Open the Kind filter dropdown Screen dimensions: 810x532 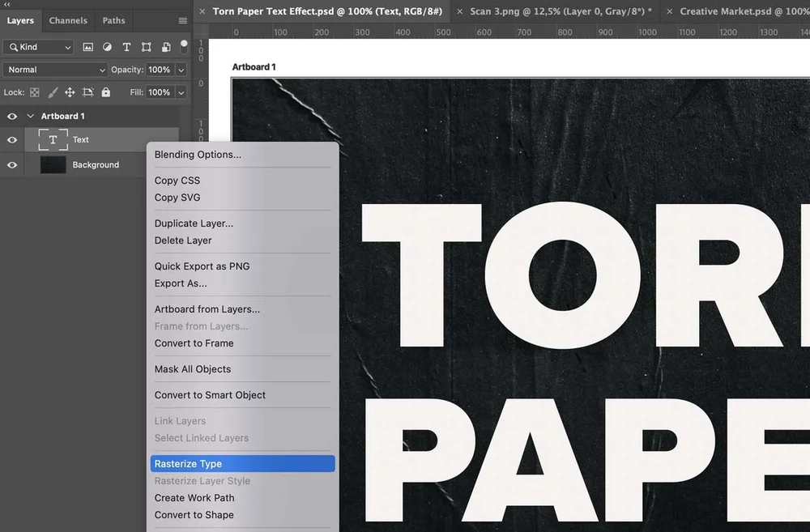(38, 47)
